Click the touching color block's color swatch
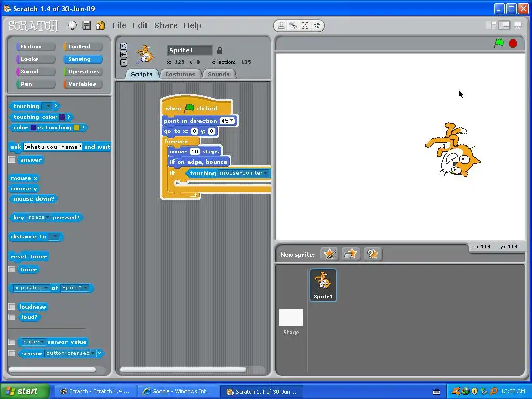 point(62,117)
